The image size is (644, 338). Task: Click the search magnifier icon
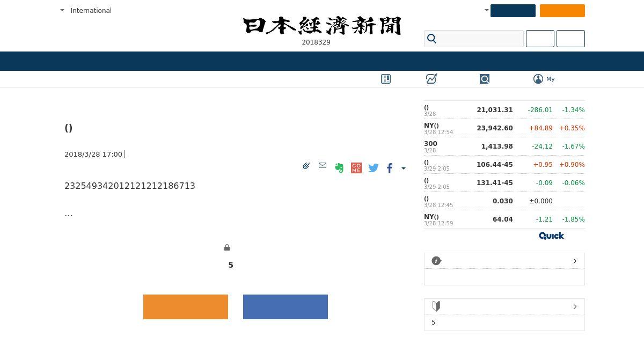pyautogui.click(x=431, y=39)
